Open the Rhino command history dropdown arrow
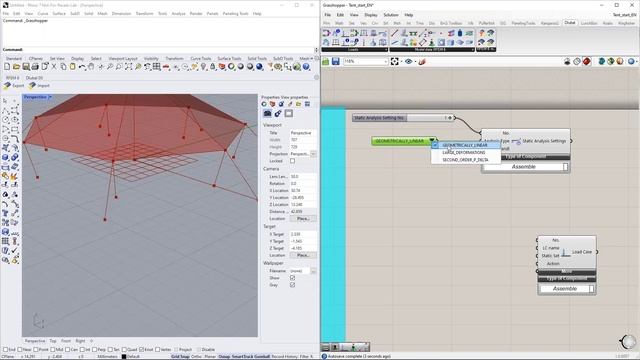The width and height of the screenshot is (640, 360). point(316,50)
